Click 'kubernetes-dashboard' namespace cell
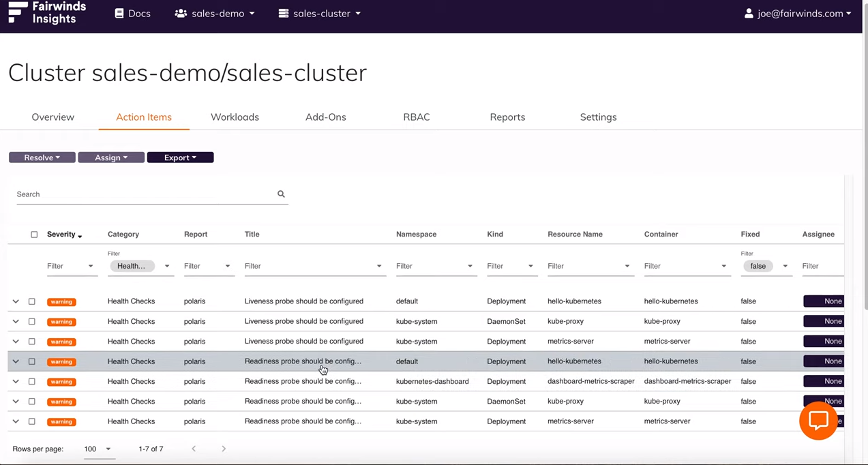This screenshot has width=868, height=465. point(432,382)
